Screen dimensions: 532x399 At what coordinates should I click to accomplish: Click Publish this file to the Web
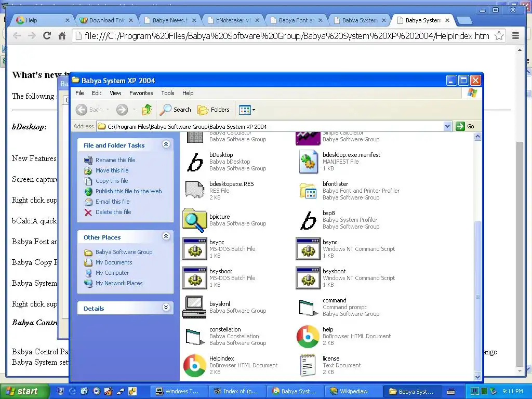129,191
